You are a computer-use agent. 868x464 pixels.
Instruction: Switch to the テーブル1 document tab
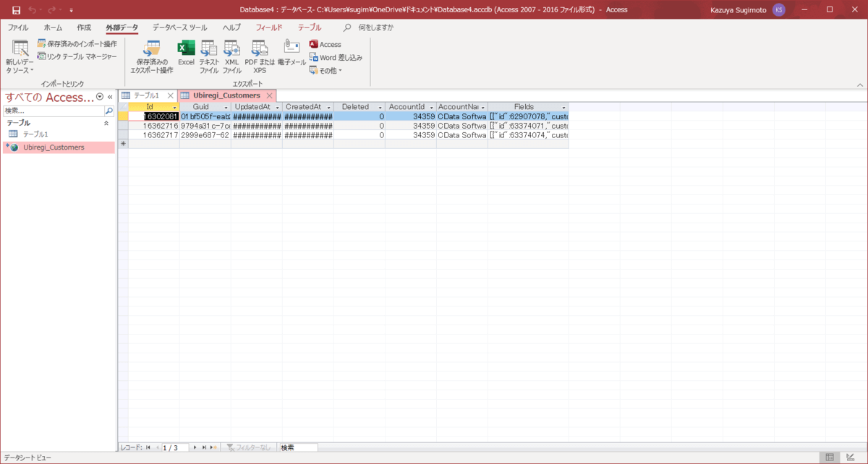click(x=146, y=95)
